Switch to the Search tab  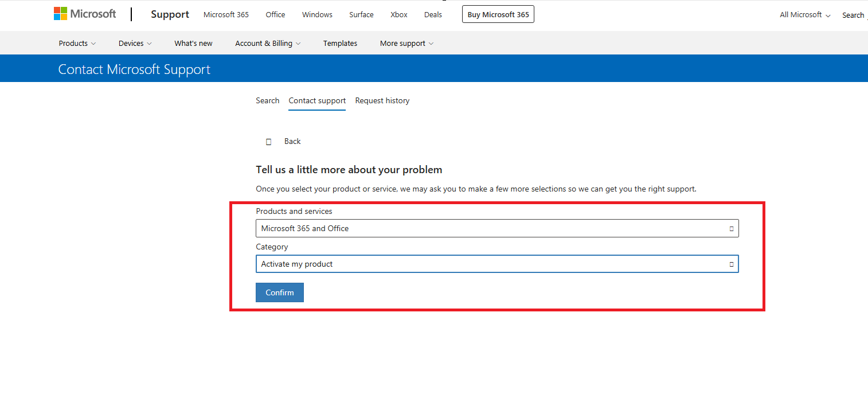[x=268, y=100]
